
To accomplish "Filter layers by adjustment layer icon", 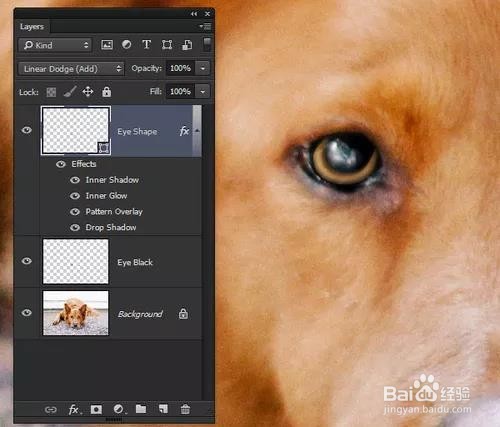I will click(x=126, y=44).
